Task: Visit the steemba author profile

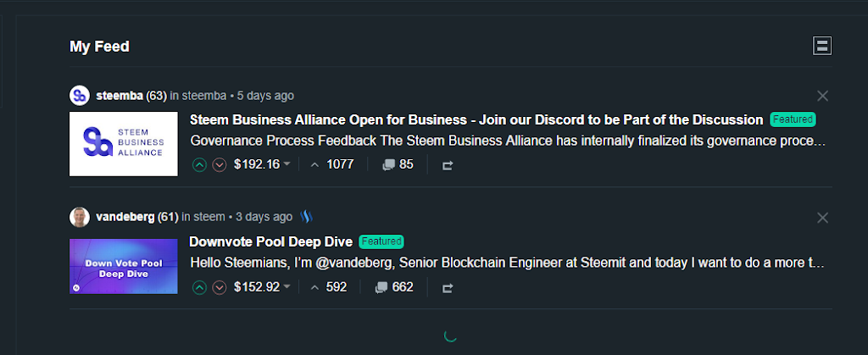Action: click(120, 96)
